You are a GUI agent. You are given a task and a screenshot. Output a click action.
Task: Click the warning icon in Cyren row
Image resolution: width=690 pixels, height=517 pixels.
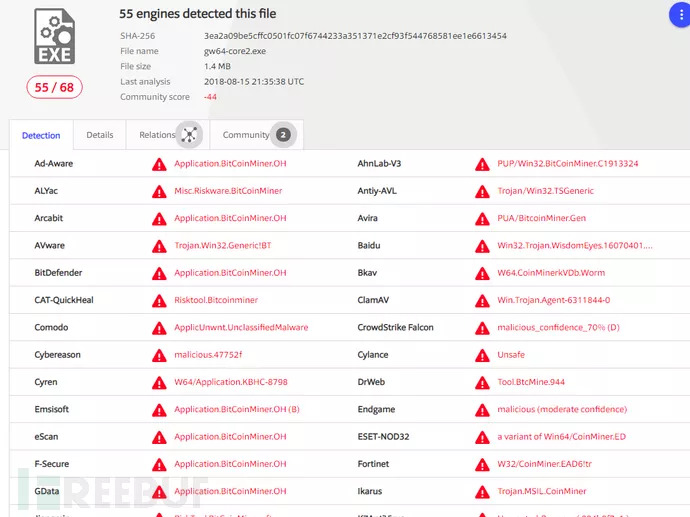pos(159,383)
